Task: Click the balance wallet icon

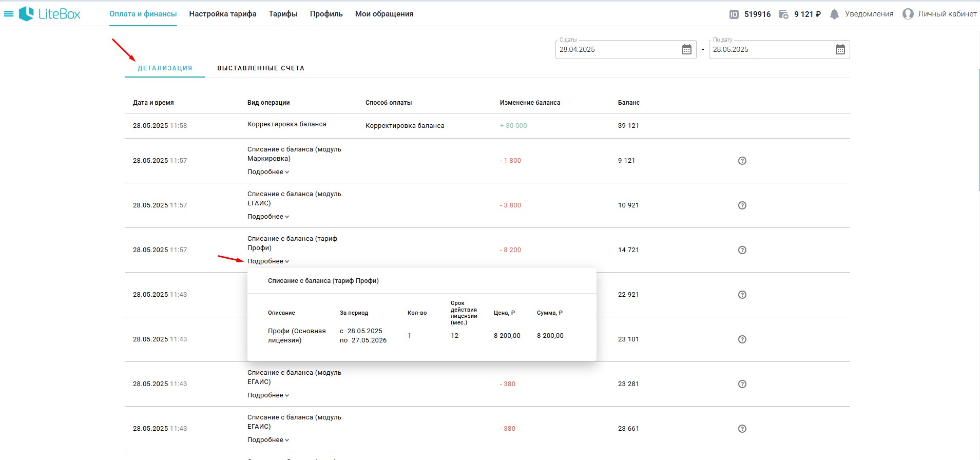Action: [x=784, y=14]
